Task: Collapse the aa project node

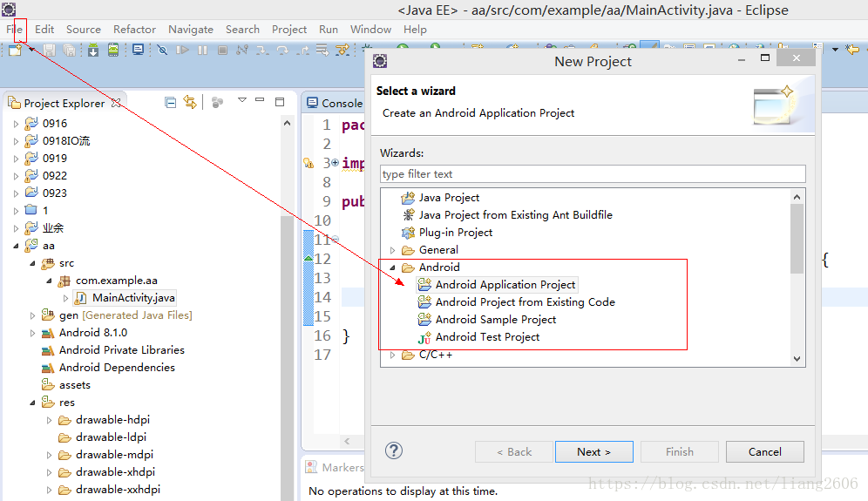Action: click(x=16, y=246)
